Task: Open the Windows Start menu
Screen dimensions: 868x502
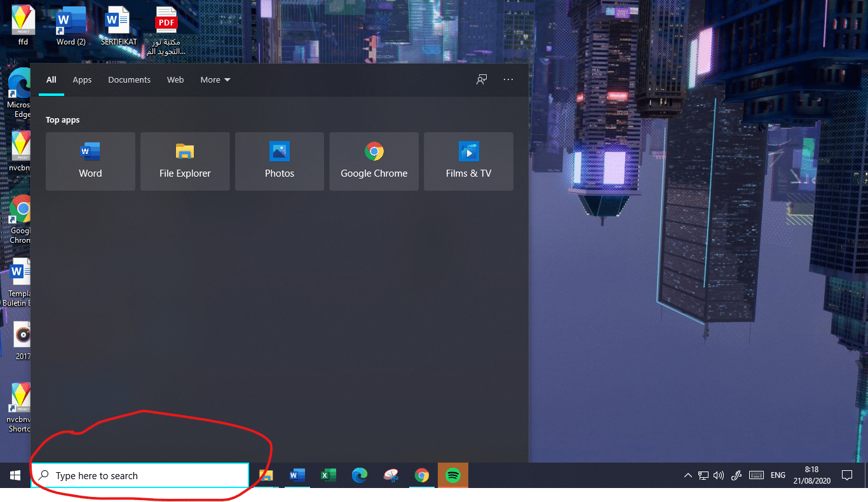Action: point(15,475)
